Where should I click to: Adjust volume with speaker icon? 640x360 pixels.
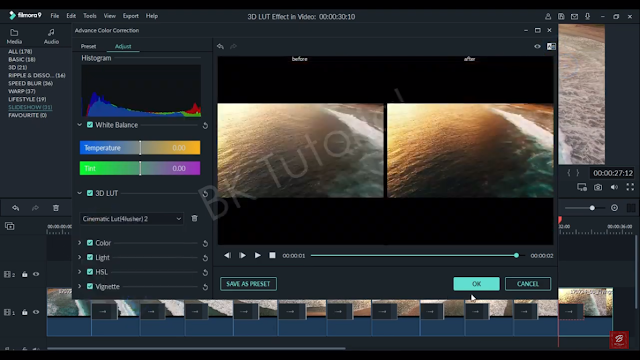point(614,187)
